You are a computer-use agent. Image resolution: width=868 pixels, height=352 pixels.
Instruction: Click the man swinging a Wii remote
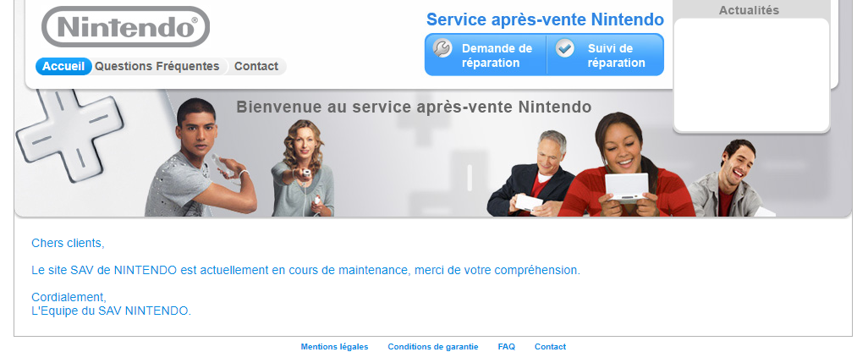tap(201, 157)
